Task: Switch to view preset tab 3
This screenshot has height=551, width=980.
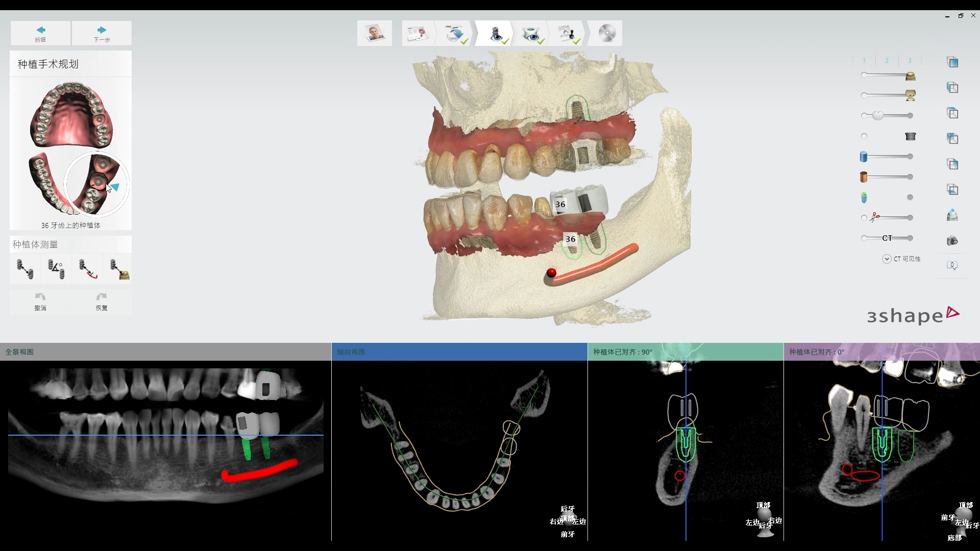Action: pos(909,61)
